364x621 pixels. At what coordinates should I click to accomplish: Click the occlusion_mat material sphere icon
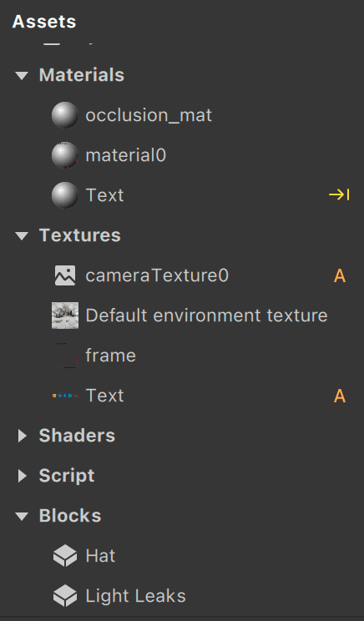65,115
